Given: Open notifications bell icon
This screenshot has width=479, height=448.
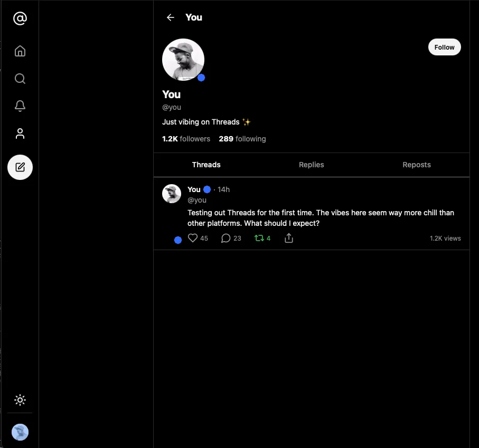Looking at the screenshot, I should click(x=20, y=106).
